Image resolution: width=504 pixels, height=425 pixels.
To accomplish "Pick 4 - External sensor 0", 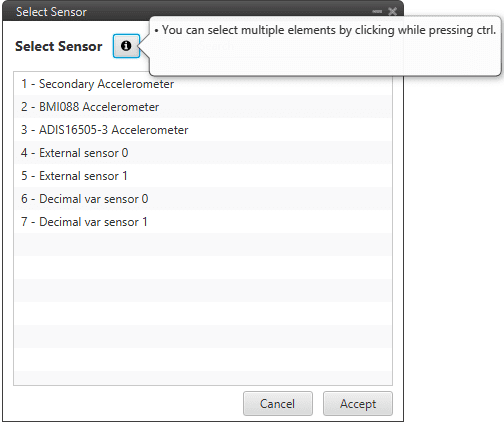I will click(x=203, y=153).
